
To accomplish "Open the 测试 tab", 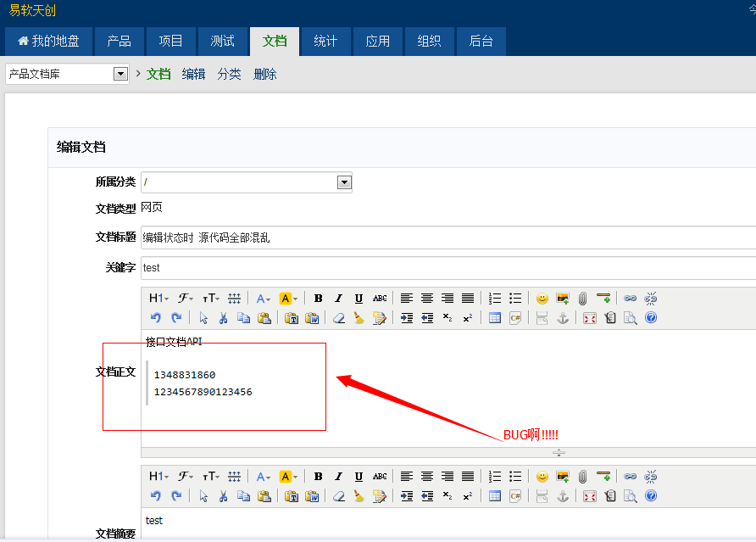I will click(x=222, y=41).
